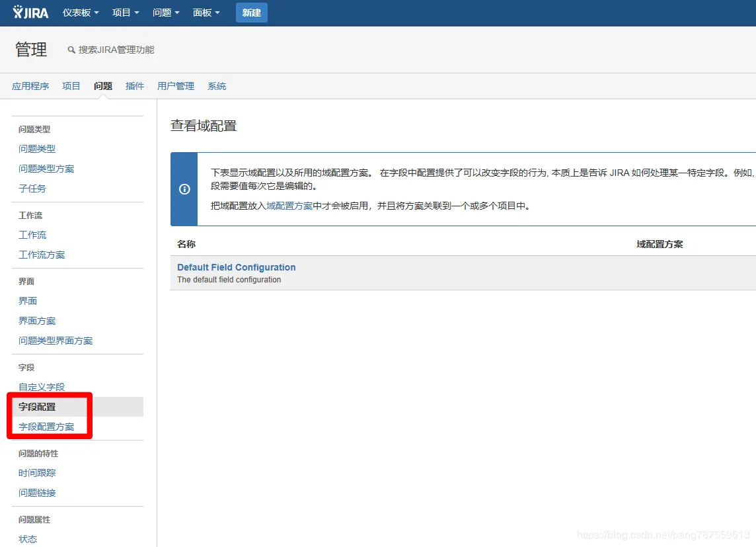Image resolution: width=756 pixels, height=547 pixels.
Task: Open Default Field Configuration
Action: pos(237,267)
